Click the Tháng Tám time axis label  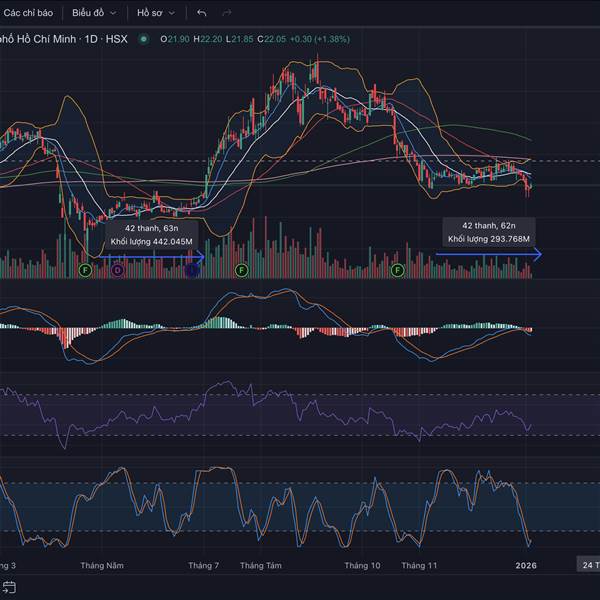point(261,565)
